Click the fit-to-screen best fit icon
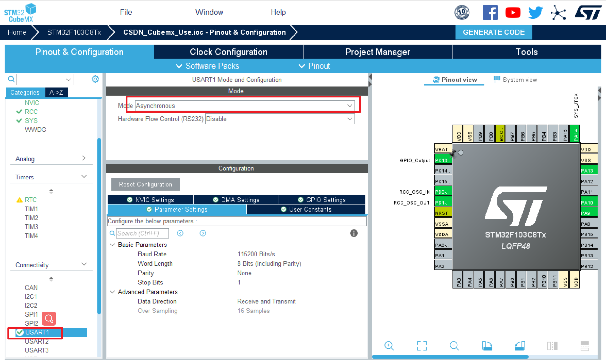Screen dimensions: 606x364 coord(422,346)
